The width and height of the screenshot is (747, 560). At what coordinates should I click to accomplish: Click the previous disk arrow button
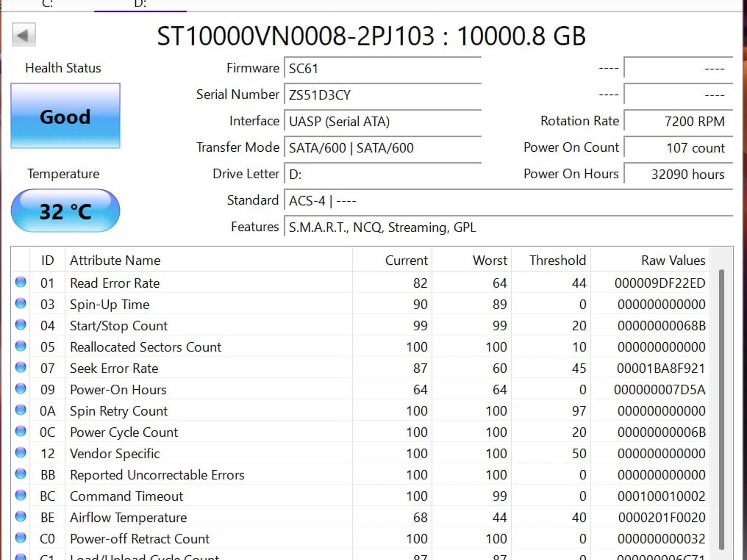click(x=24, y=35)
